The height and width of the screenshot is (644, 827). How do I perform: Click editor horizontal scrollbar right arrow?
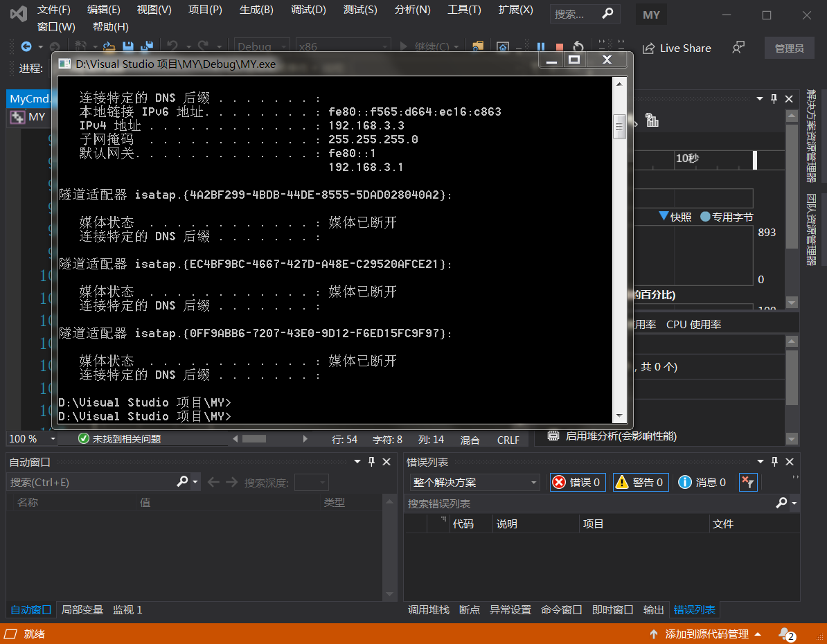(305, 439)
